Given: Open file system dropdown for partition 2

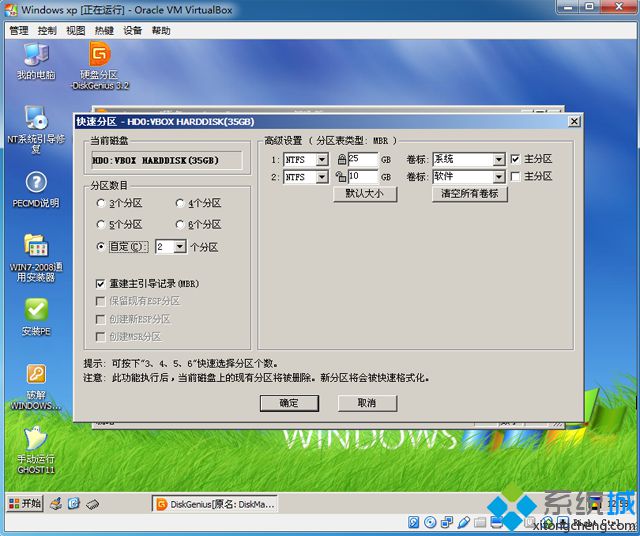Looking at the screenshot, I should click(x=322, y=177).
